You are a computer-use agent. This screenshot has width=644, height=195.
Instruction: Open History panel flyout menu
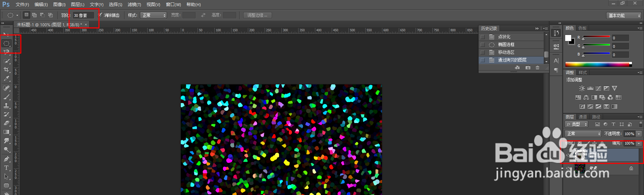click(545, 29)
